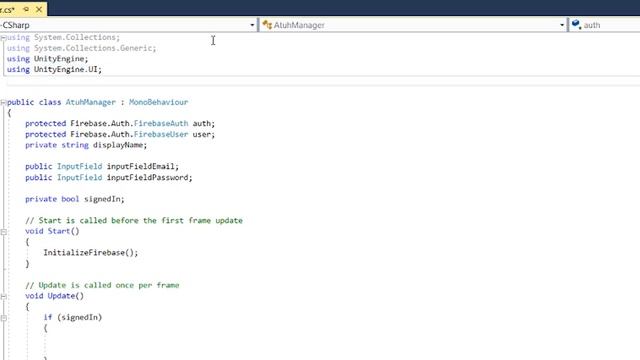This screenshot has height=360, width=640.
Task: Open the AtuhManager class dropdown
Action: point(562,25)
